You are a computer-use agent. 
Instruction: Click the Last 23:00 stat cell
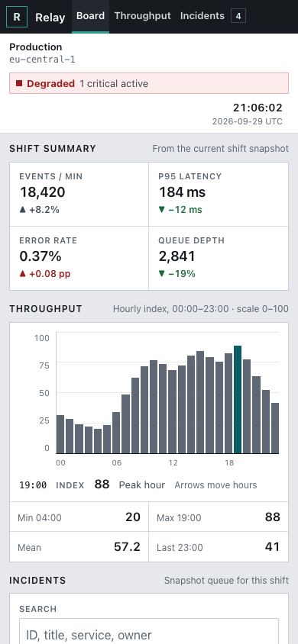pyautogui.click(x=219, y=546)
